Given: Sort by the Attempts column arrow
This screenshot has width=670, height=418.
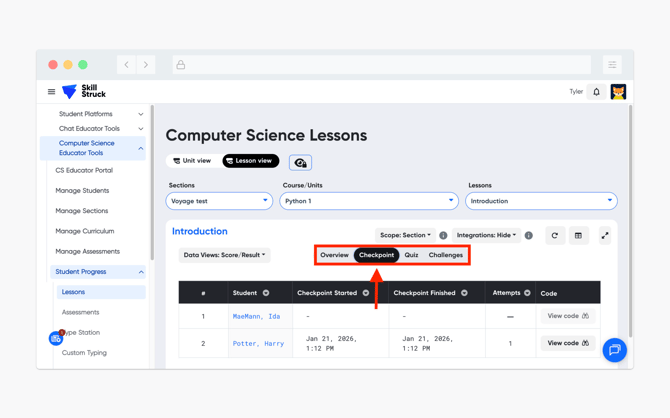Looking at the screenshot, I should pos(527,293).
